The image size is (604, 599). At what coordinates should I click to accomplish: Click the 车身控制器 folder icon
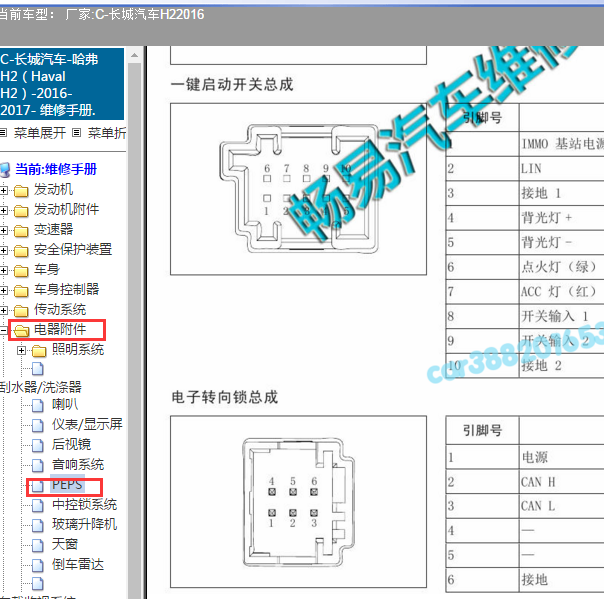[x=21, y=290]
